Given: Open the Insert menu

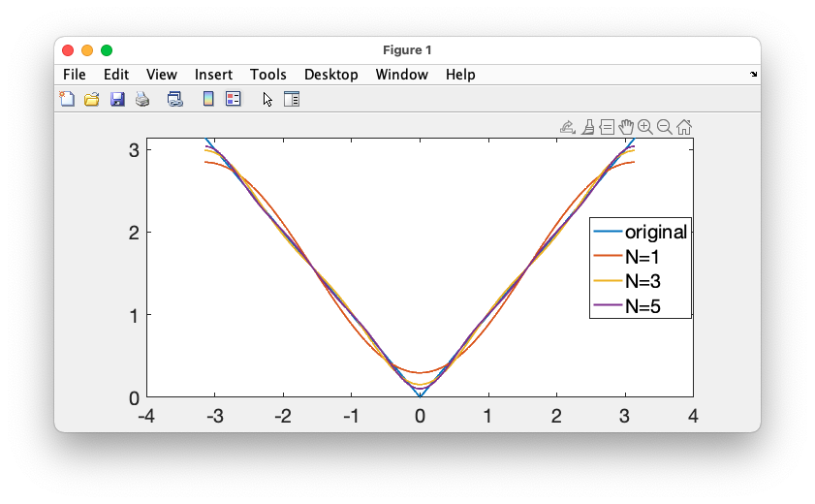Looking at the screenshot, I should [x=213, y=75].
